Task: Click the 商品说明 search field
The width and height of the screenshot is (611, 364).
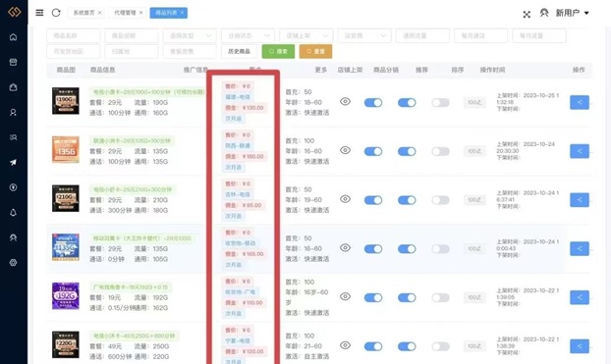Action: 132,36
